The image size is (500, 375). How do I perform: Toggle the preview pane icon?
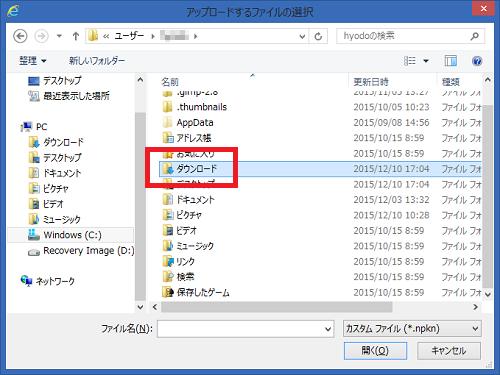pos(451,61)
